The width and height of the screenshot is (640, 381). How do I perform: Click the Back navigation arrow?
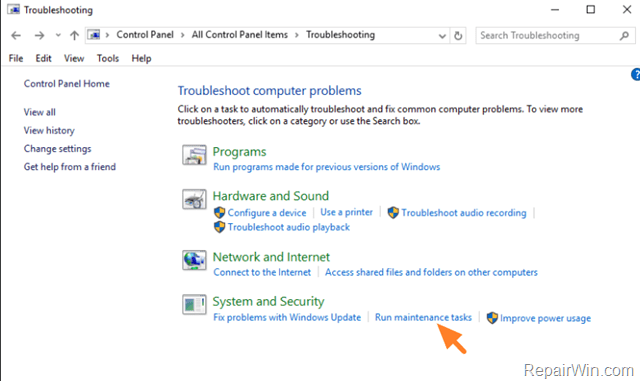coord(16,36)
